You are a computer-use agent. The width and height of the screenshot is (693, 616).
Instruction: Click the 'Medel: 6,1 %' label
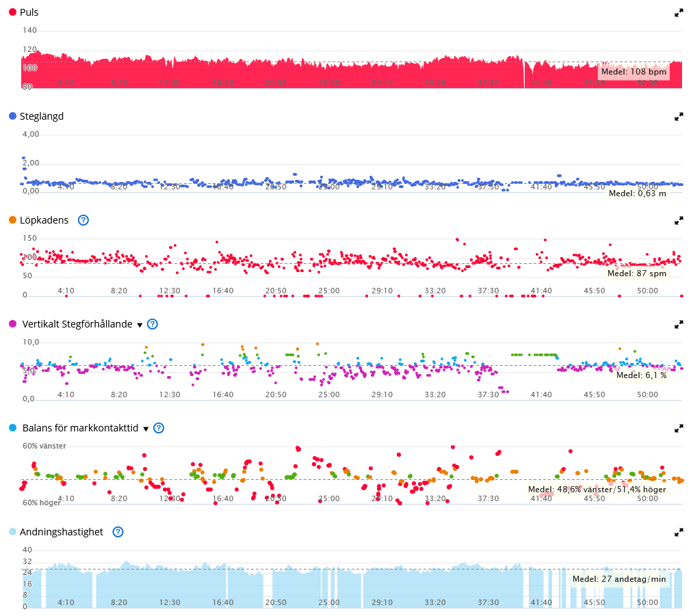tap(641, 375)
